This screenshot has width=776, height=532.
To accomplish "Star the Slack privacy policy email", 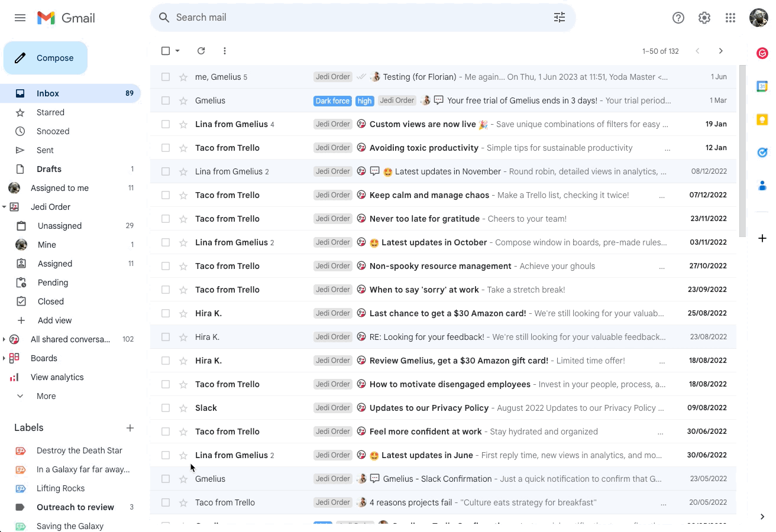I will coord(183,408).
